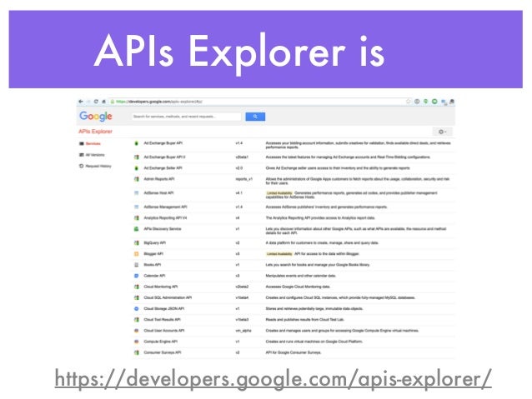532x399 pixels.
Task: Click the Compute Engine API icon
Action: click(x=137, y=342)
